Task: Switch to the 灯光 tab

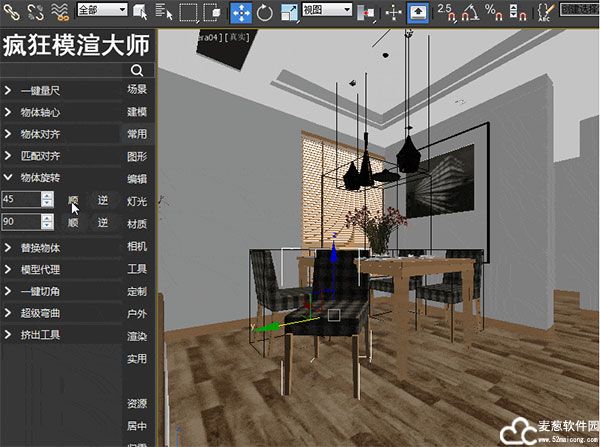Action: 137,201
